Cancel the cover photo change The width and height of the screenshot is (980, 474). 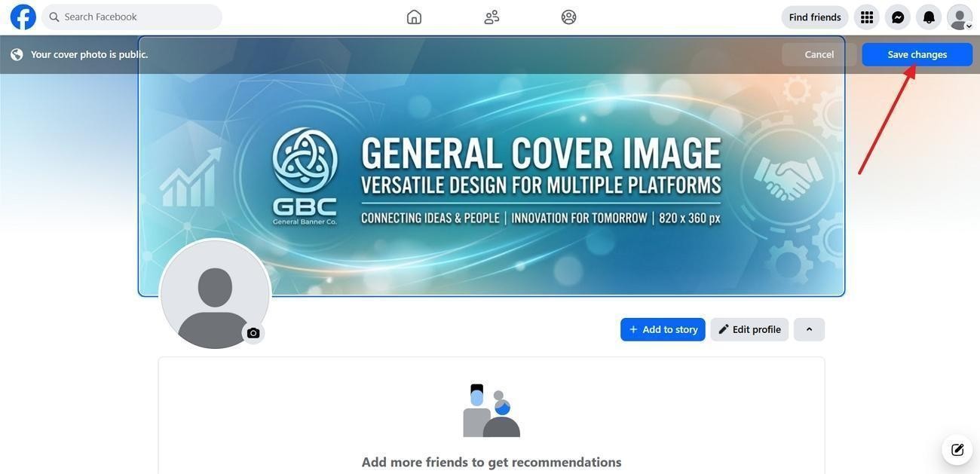(x=819, y=54)
